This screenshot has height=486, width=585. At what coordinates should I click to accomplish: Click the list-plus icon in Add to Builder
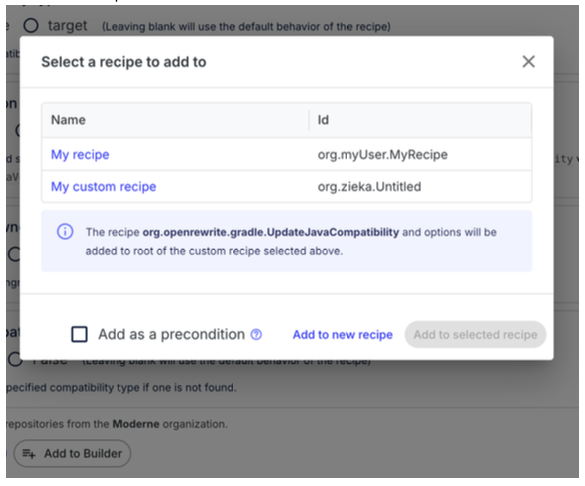point(29,454)
